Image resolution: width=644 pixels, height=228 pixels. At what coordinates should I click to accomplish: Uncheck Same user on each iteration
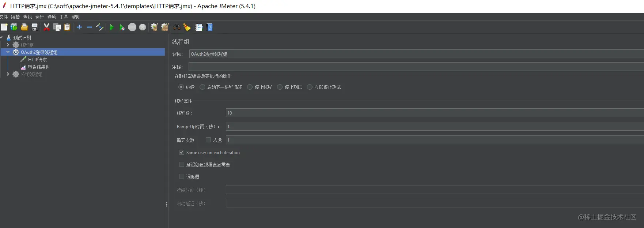coord(182,152)
